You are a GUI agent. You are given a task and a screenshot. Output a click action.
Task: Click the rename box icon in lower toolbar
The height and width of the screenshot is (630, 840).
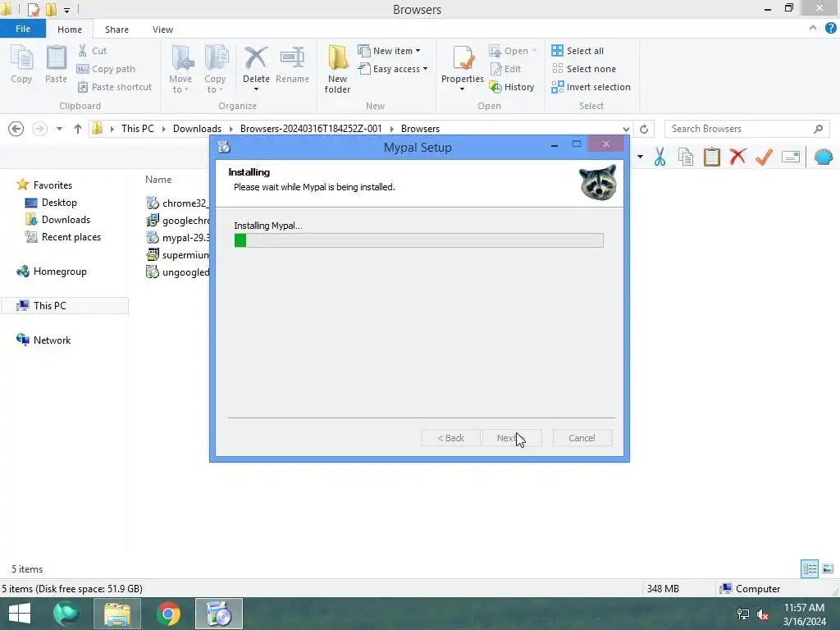click(791, 157)
